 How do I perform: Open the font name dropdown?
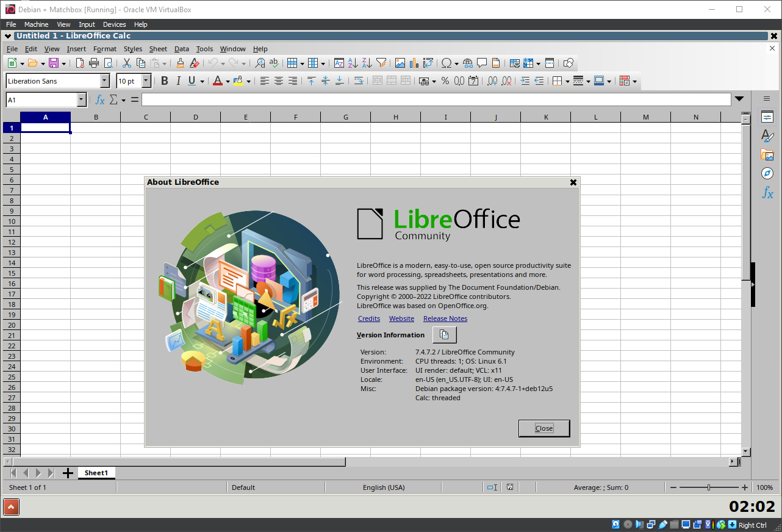click(104, 81)
